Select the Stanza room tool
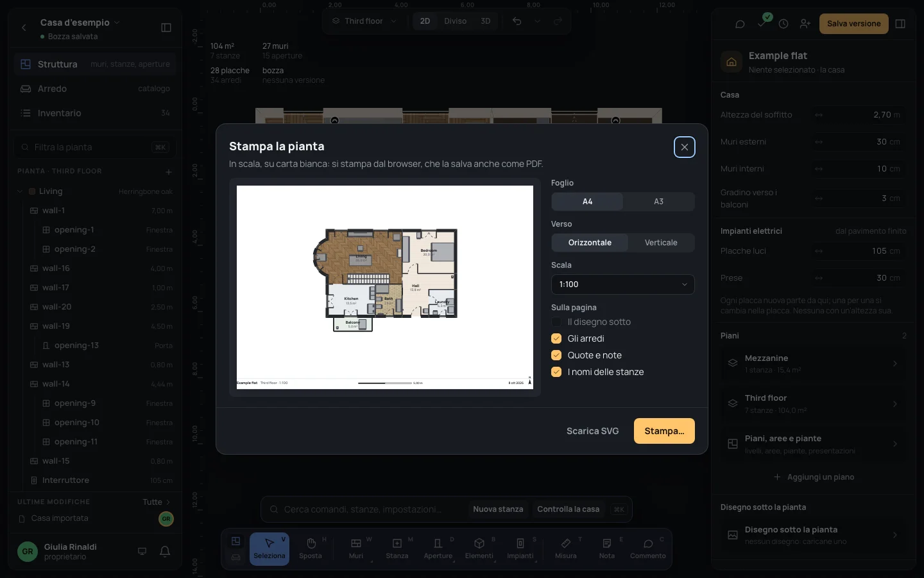Image resolution: width=924 pixels, height=578 pixels. point(397,549)
